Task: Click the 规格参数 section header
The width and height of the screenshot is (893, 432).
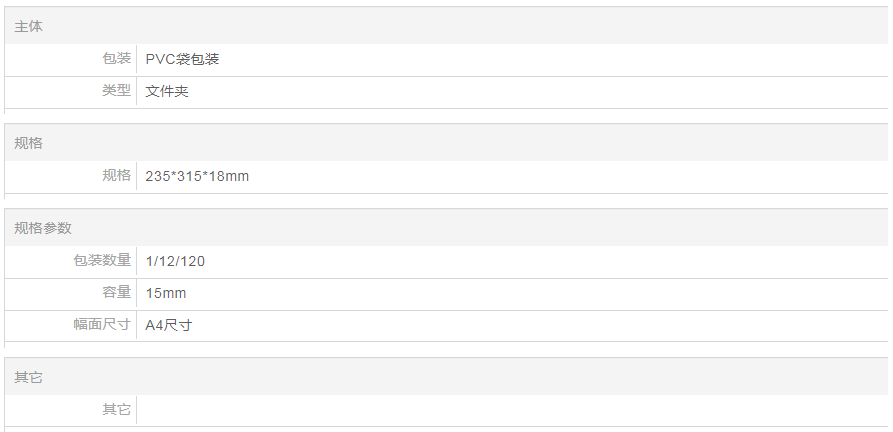Action: [42, 228]
